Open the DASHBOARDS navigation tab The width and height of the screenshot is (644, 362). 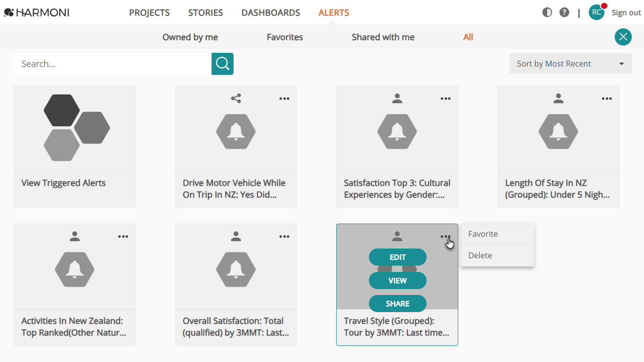click(x=271, y=13)
